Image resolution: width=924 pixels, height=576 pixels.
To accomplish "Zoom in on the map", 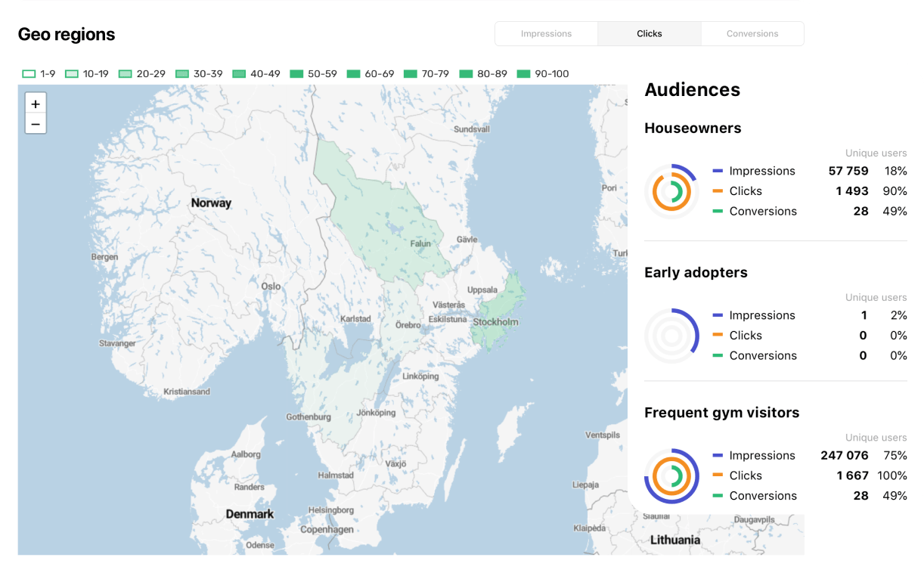I will [x=36, y=104].
